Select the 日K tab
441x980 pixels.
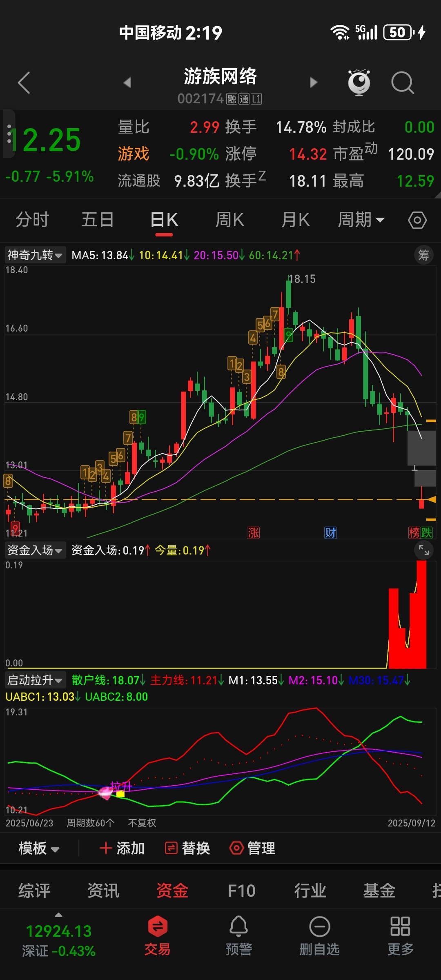click(164, 220)
